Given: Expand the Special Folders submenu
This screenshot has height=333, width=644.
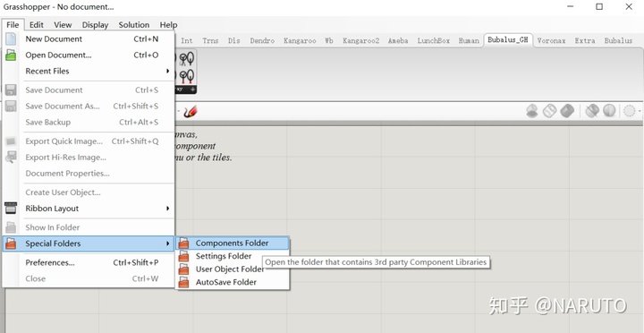Looking at the screenshot, I should 167,243.
